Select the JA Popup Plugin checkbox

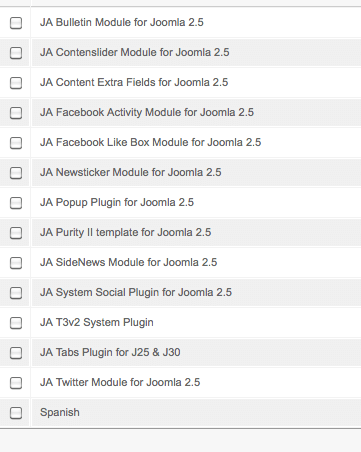coord(16,203)
